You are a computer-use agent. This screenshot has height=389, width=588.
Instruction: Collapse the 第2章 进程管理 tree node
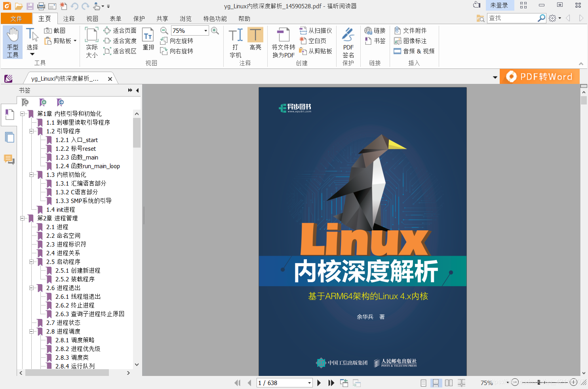click(23, 218)
